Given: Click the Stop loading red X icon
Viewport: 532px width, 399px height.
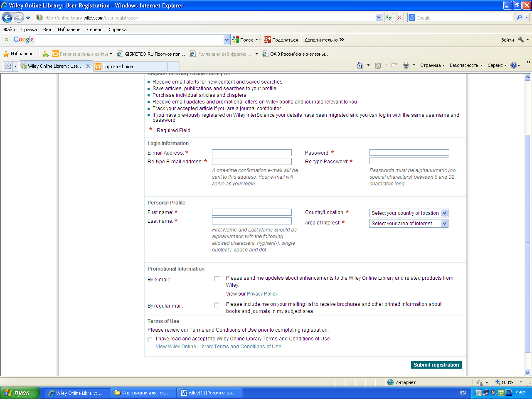Looking at the screenshot, I should [399, 17].
